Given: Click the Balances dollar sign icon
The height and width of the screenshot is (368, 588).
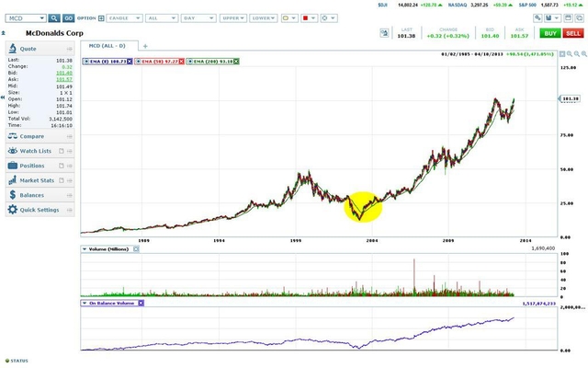Looking at the screenshot, I should 12,194.
